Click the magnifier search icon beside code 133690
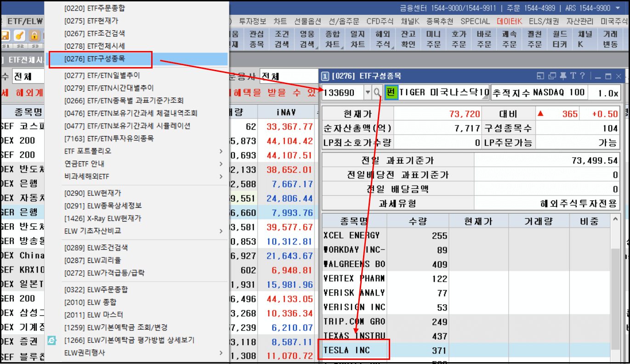Image resolution: width=630 pixels, height=364 pixels. 377,92
